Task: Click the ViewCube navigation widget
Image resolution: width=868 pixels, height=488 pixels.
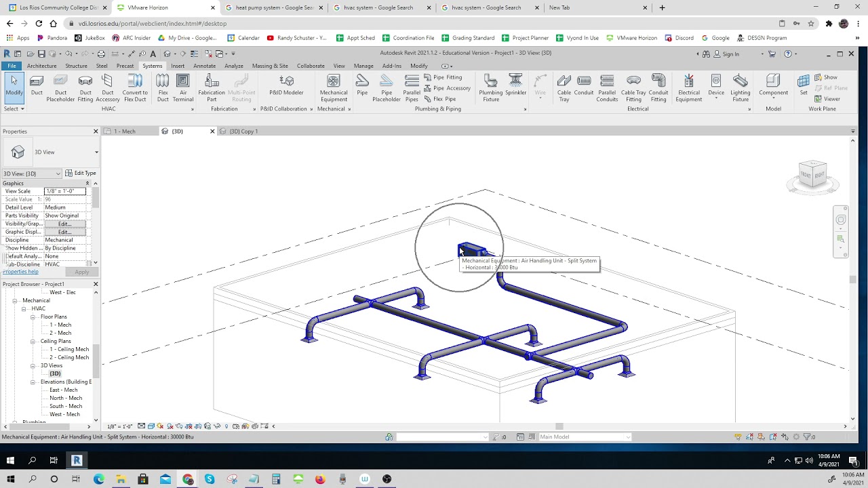Action: (x=812, y=176)
